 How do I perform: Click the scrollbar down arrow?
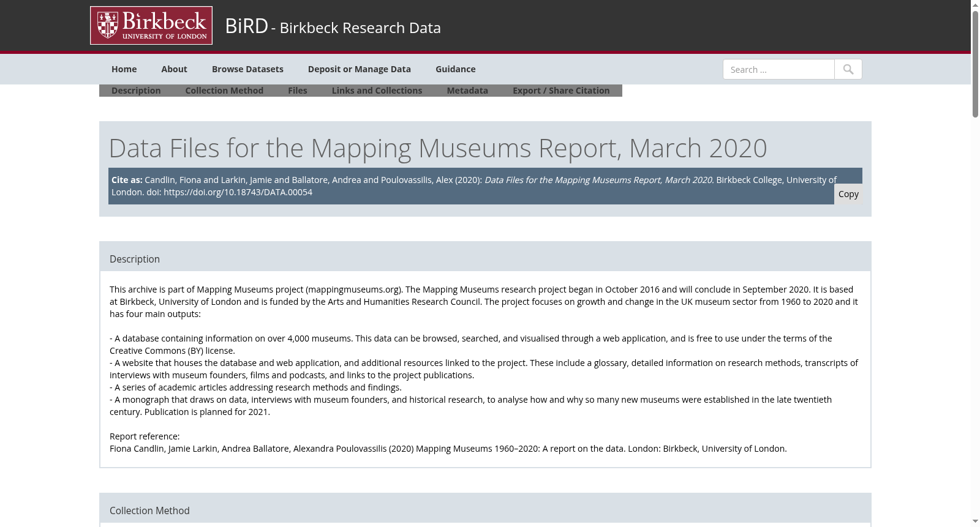[975, 521]
